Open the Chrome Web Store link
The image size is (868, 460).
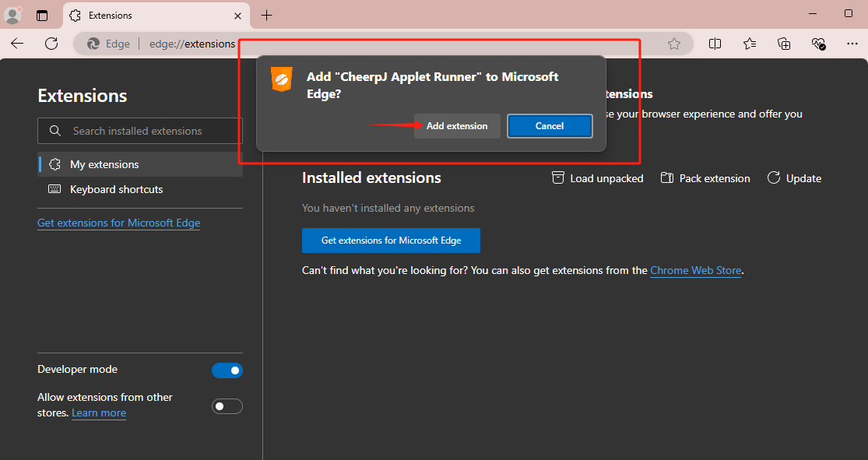pyautogui.click(x=695, y=270)
